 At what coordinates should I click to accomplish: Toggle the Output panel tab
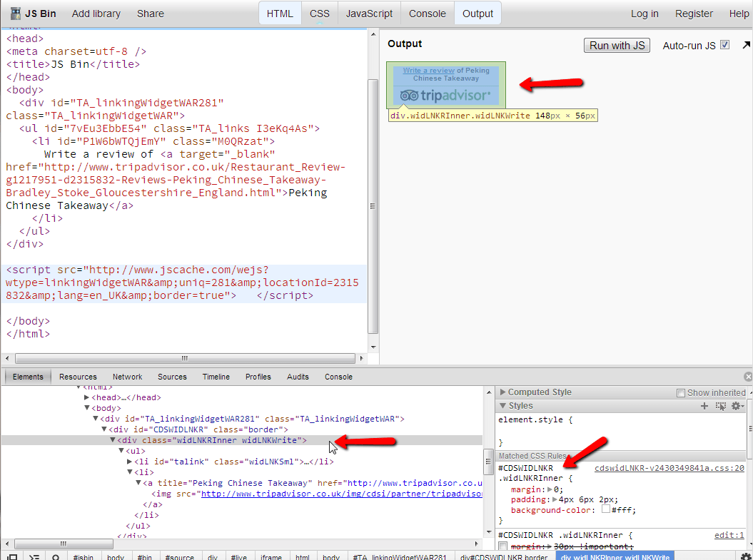coord(477,14)
